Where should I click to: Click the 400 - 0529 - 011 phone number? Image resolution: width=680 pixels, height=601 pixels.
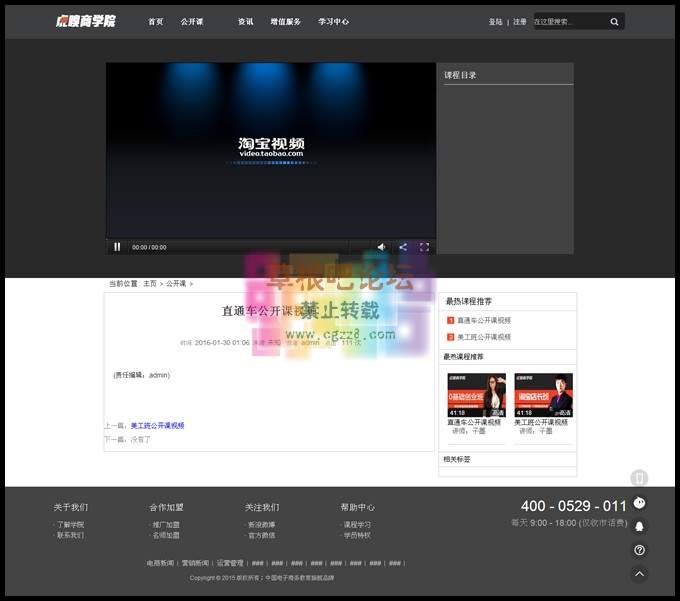pos(573,506)
